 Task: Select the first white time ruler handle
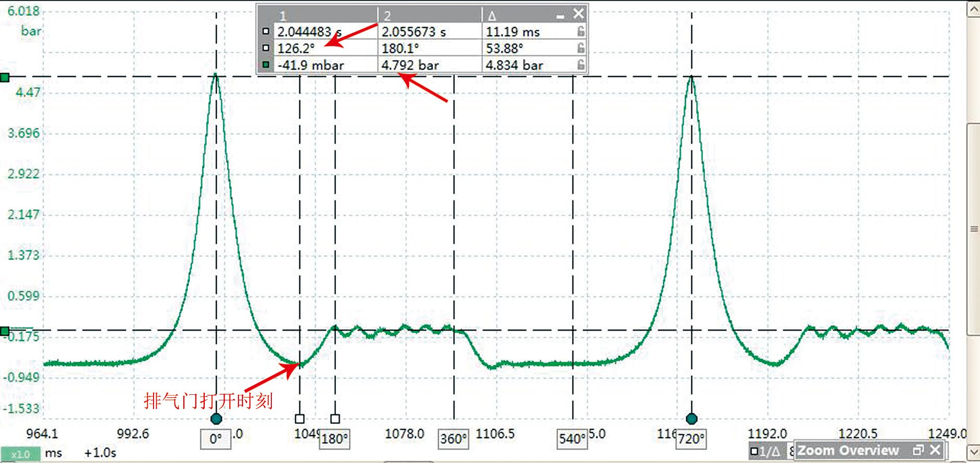[x=299, y=419]
